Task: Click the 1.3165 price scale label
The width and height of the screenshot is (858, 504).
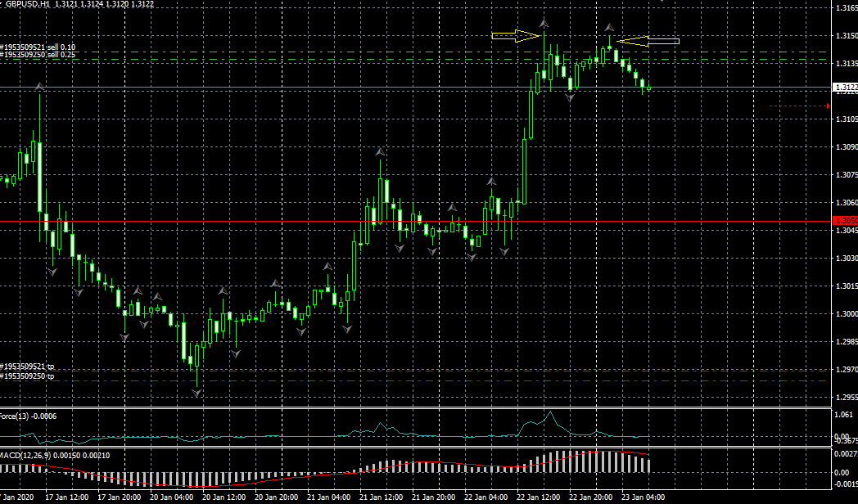Action: (x=847, y=7)
